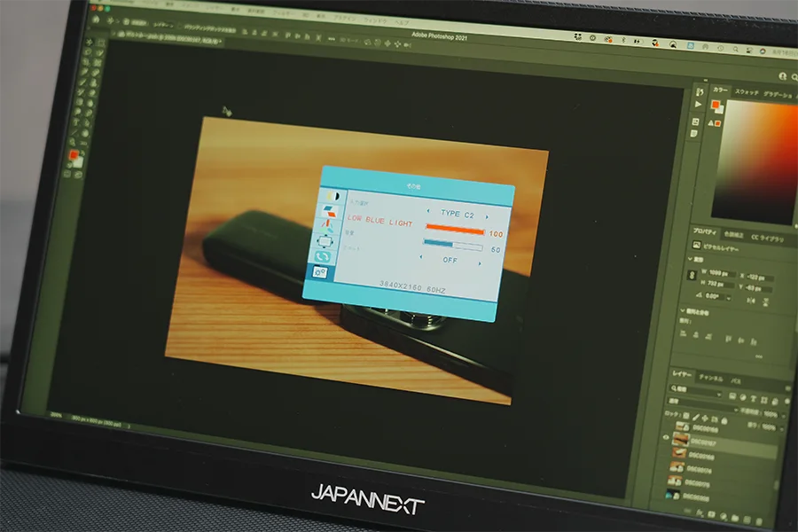The image size is (798, 532).
Task: Open the angle dropdown next to 0.00°
Action: click(728, 298)
